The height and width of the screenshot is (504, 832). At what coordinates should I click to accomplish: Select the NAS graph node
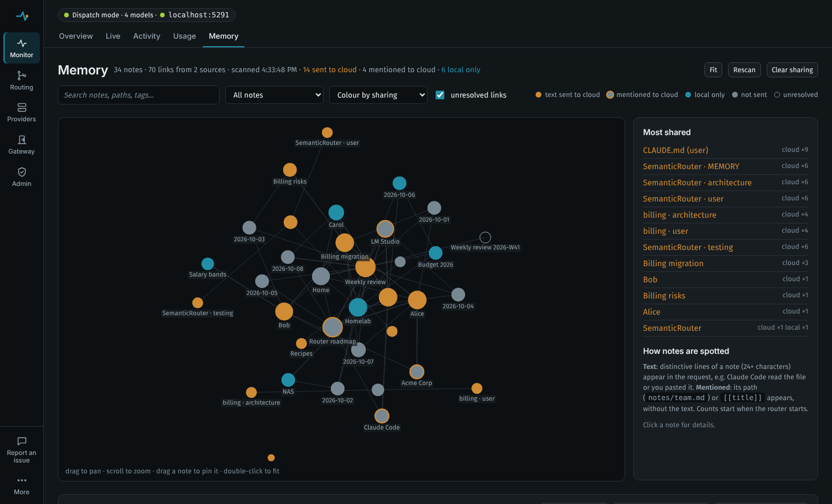pos(288,380)
